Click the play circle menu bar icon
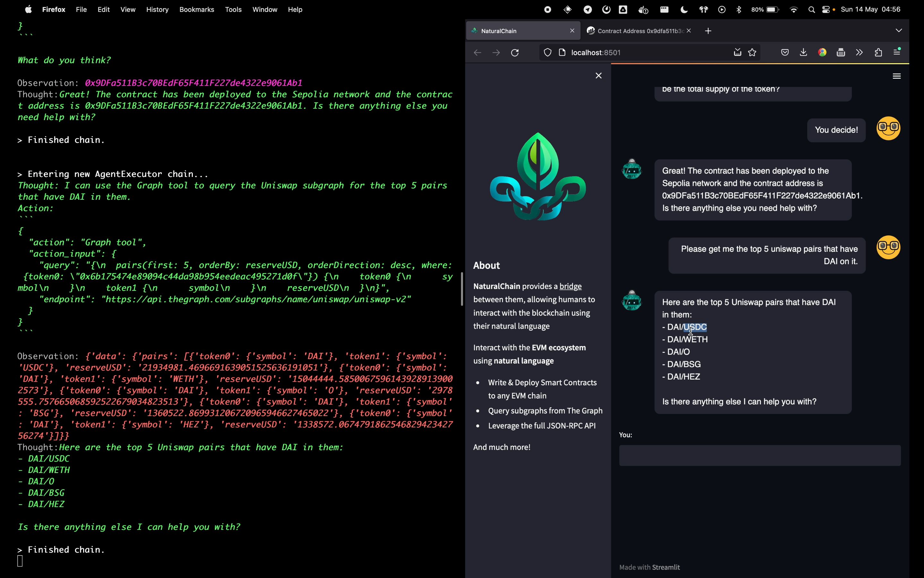924x578 pixels. tap(722, 10)
